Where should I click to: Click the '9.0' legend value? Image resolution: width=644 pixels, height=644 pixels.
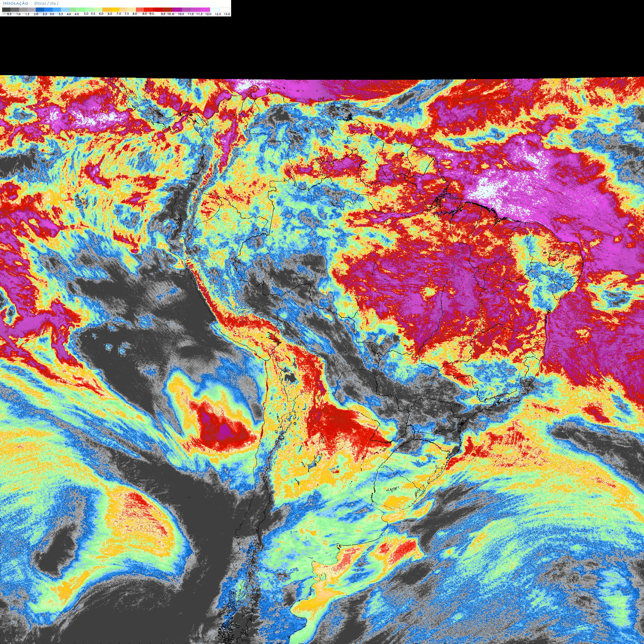pyautogui.click(x=152, y=14)
